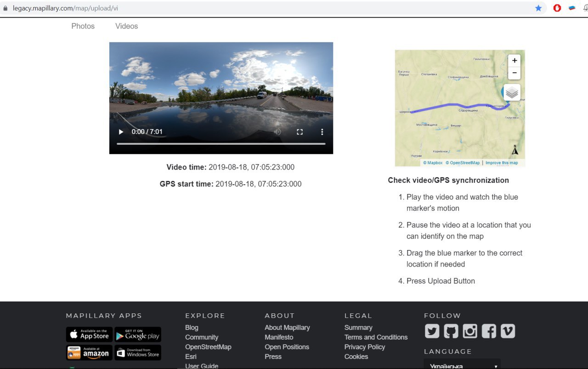This screenshot has height=369, width=588.
Task: Click the GPS start time value text
Action: 258,184
